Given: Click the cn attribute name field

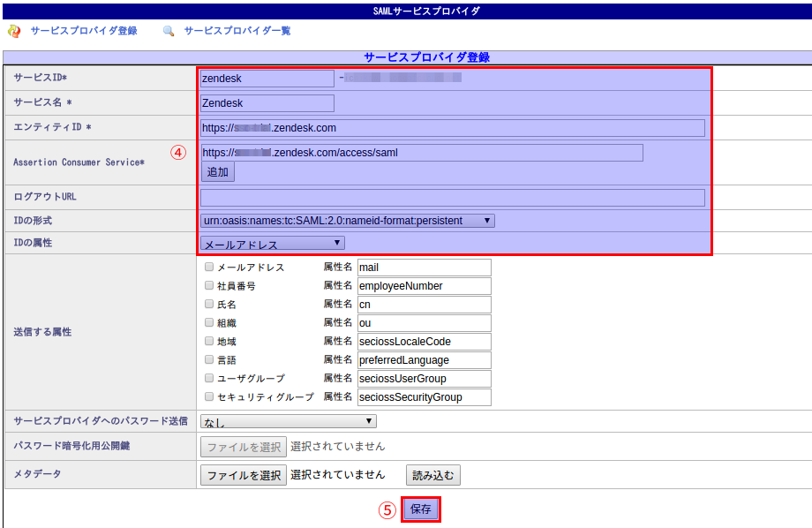Looking at the screenshot, I should 425,305.
